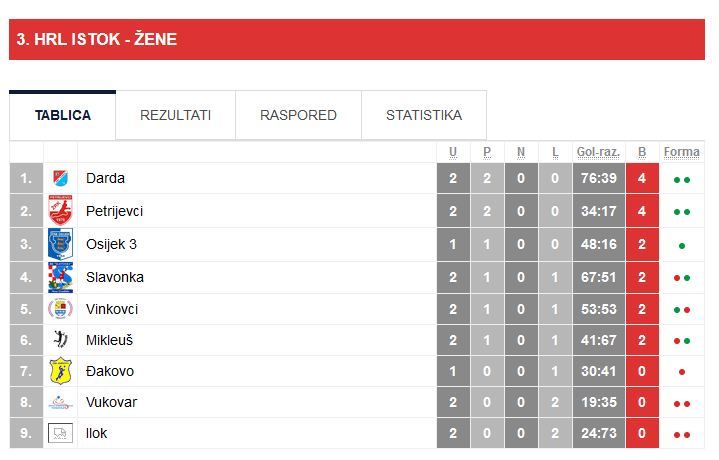Select the Tablica tab
This screenshot has height=460, width=719.
(63, 115)
